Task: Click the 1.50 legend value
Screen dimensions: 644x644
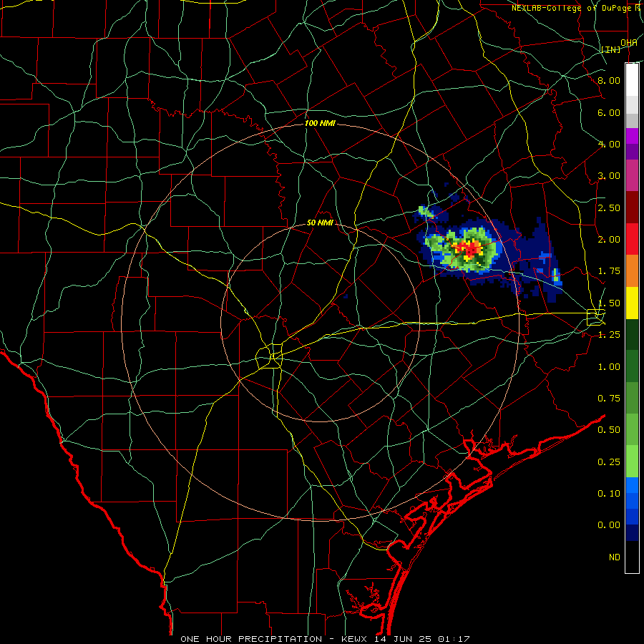Action: (x=609, y=303)
